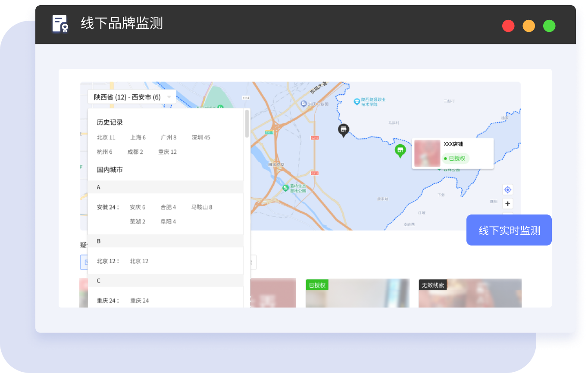Viewport: 588px width, 373px height.
Task: Open the image card tagged 已授权
Action: [x=357, y=293]
